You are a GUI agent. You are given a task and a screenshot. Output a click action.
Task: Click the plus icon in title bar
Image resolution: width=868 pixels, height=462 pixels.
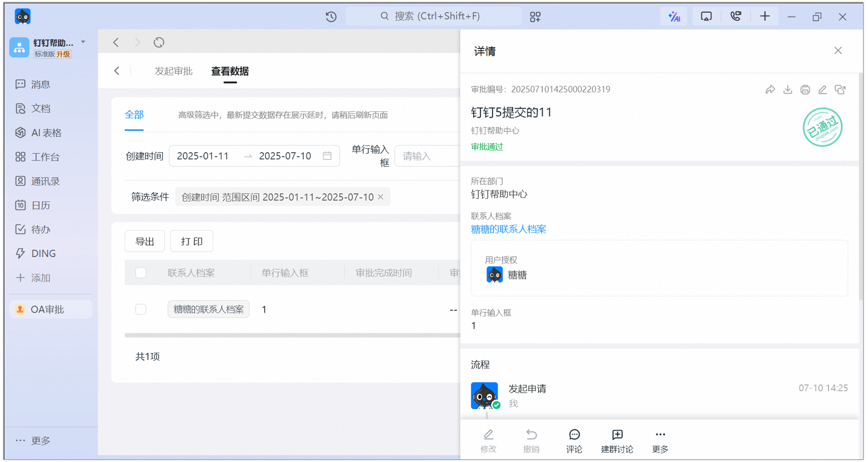765,17
